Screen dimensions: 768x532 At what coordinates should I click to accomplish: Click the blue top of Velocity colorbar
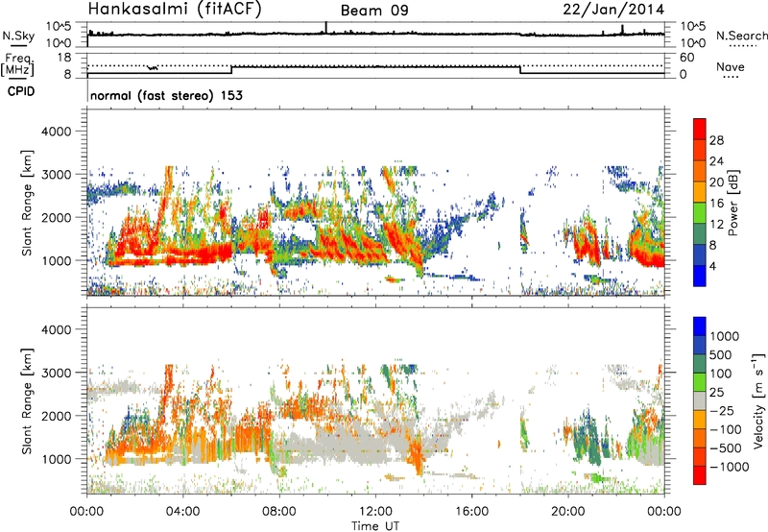pos(700,326)
